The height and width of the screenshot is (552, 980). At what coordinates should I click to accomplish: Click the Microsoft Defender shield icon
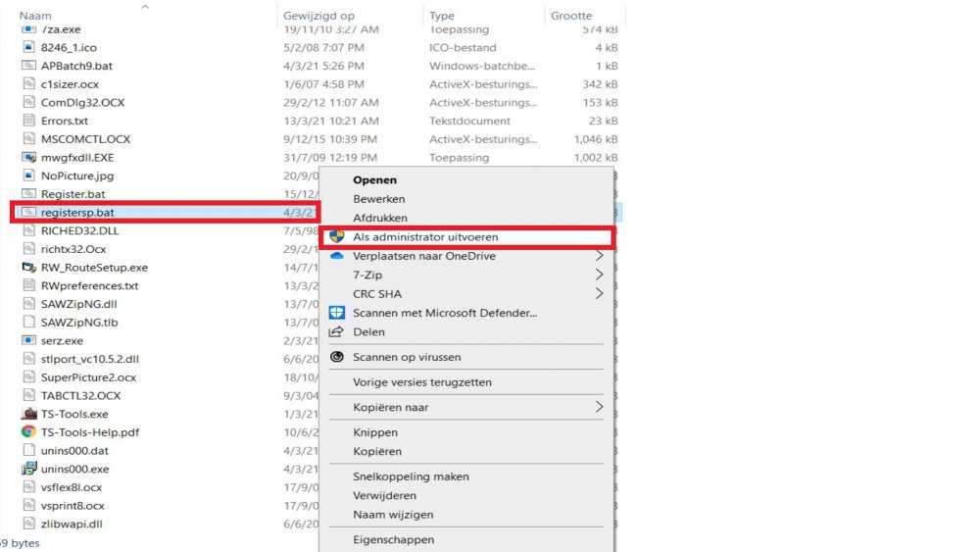coord(337,313)
